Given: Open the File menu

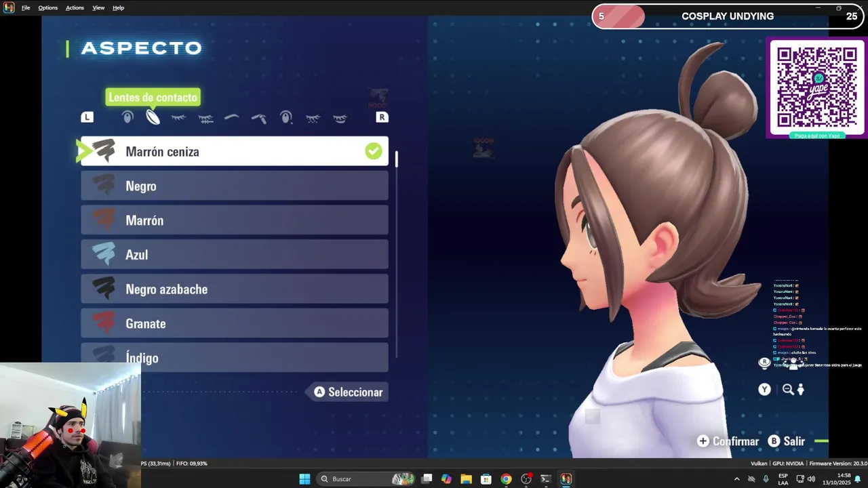Looking at the screenshot, I should tap(26, 7).
